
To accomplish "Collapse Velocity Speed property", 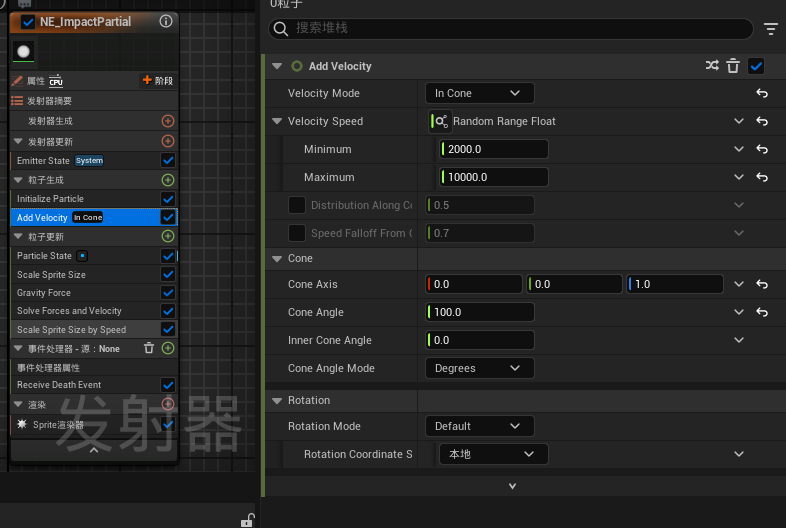I will coord(277,121).
